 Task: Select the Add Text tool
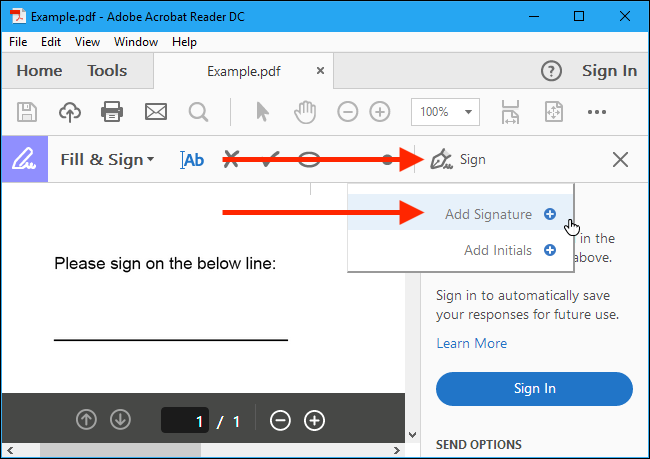[192, 160]
